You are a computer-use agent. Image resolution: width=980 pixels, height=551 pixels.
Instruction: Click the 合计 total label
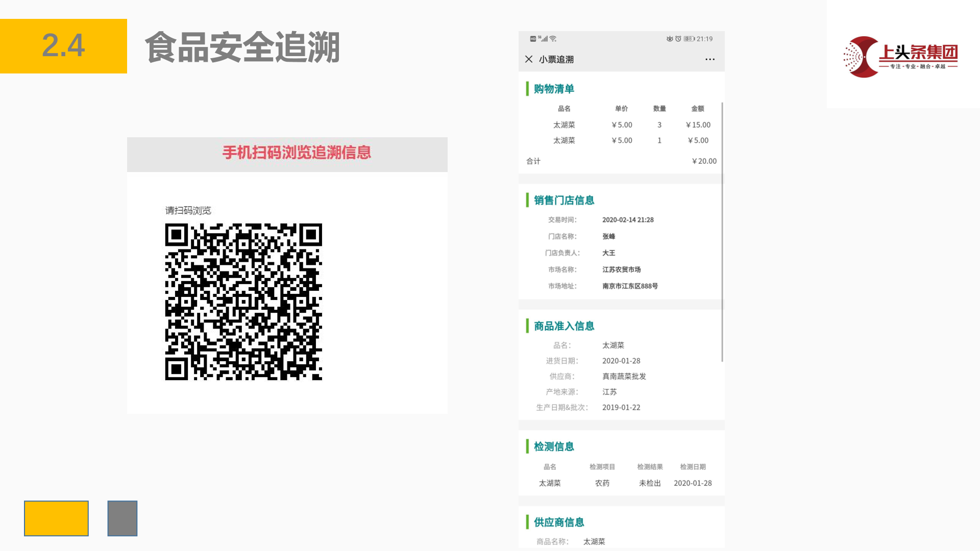(533, 161)
